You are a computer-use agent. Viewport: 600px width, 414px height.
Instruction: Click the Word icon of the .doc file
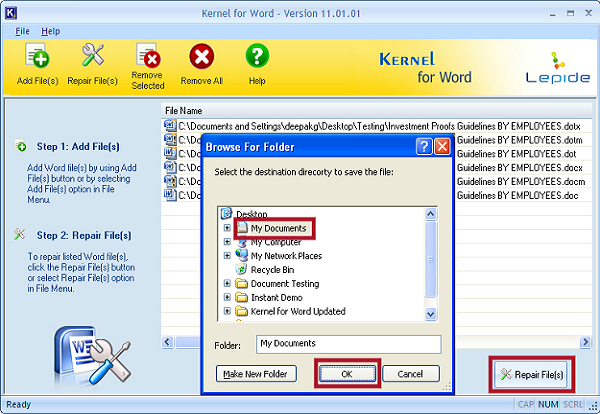coord(170,195)
